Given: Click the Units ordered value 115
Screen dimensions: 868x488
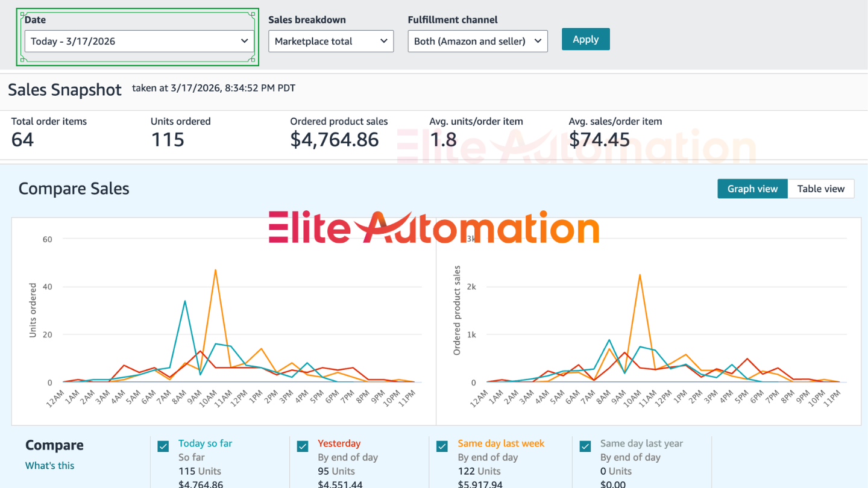Looking at the screenshot, I should [167, 140].
